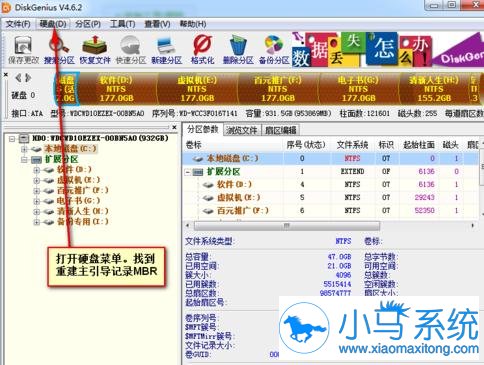Select 百元推广(F:) block in disk map

pos(278,89)
